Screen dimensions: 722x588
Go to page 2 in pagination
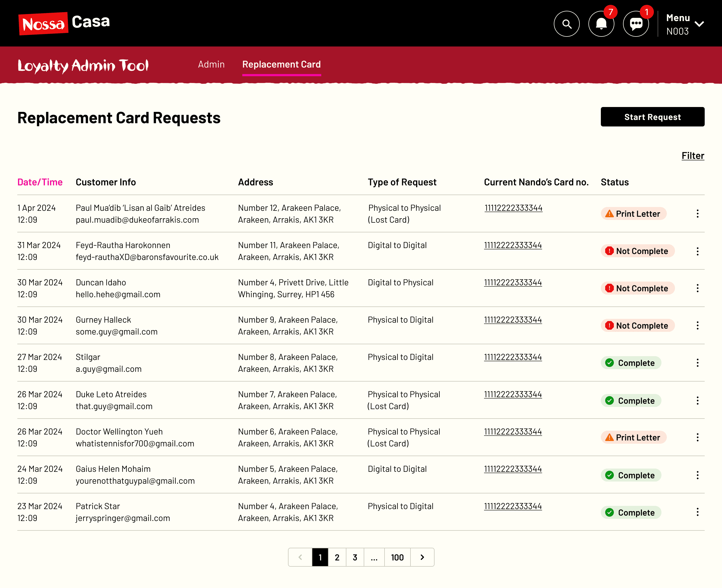337,557
